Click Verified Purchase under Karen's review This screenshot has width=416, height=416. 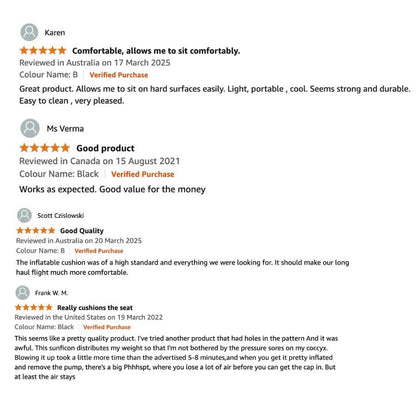tap(119, 75)
